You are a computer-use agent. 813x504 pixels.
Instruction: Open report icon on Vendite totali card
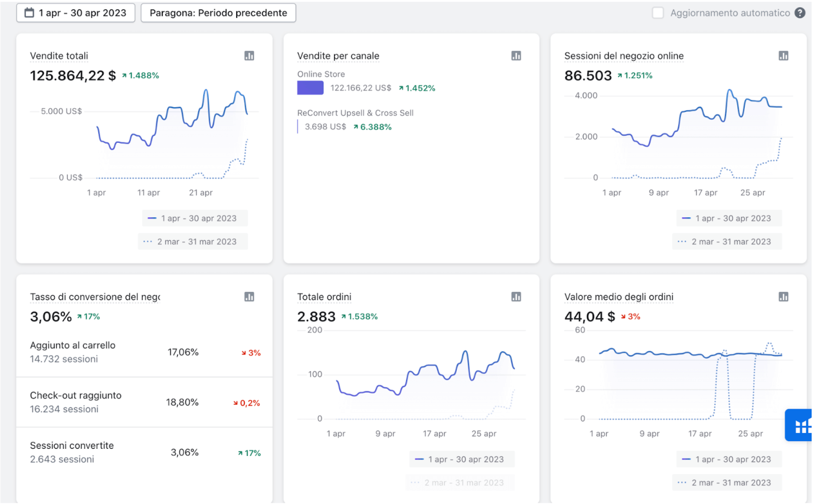pyautogui.click(x=249, y=56)
